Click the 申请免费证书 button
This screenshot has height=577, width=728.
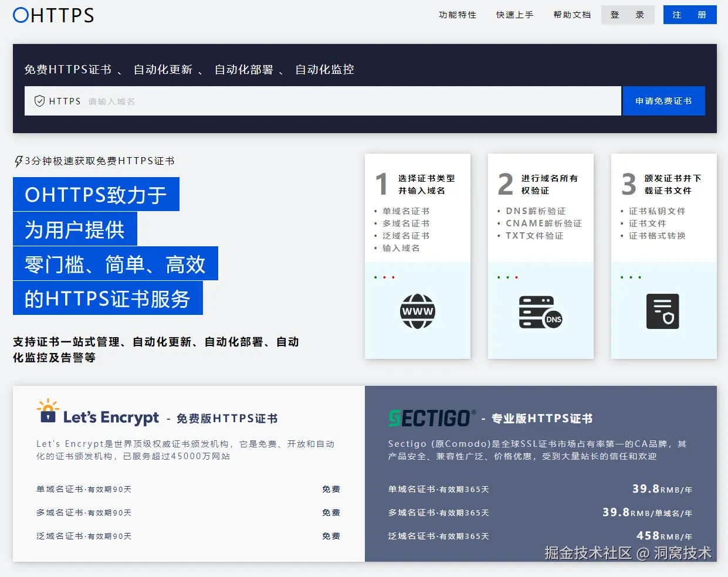663,101
